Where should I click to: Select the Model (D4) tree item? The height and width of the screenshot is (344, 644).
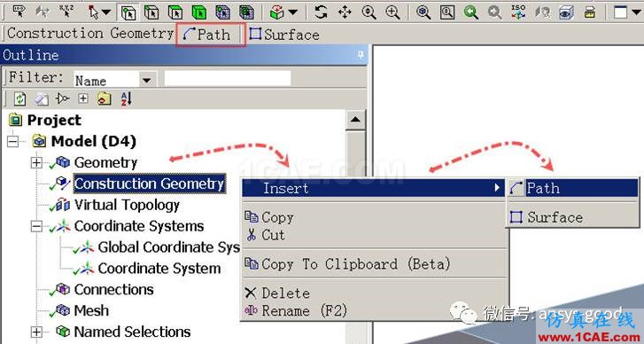93,142
